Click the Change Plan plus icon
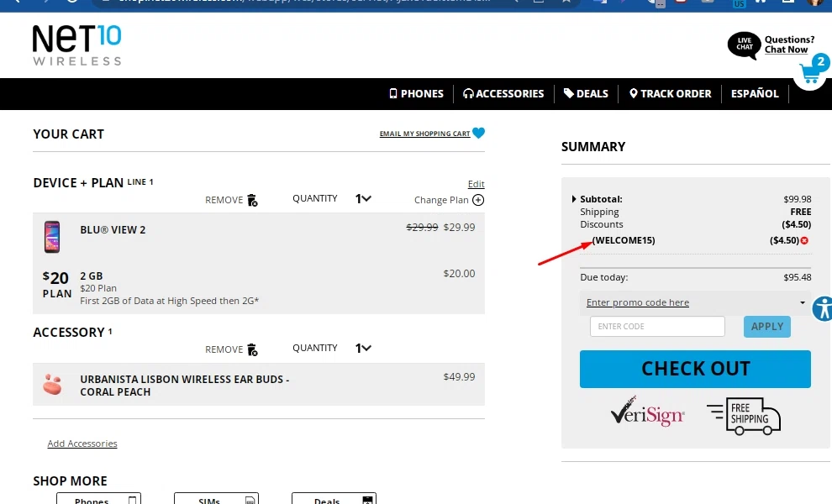 click(x=478, y=200)
